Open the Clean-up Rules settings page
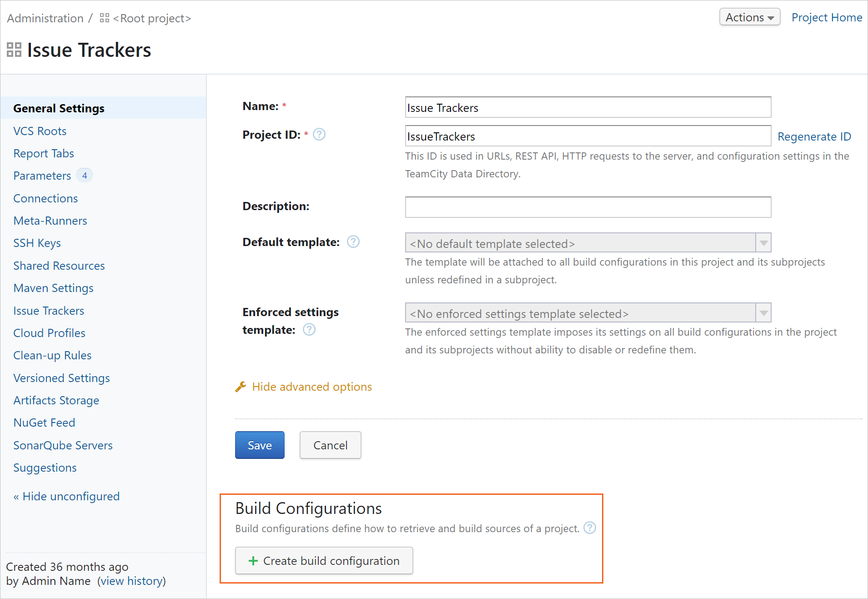 (52, 355)
